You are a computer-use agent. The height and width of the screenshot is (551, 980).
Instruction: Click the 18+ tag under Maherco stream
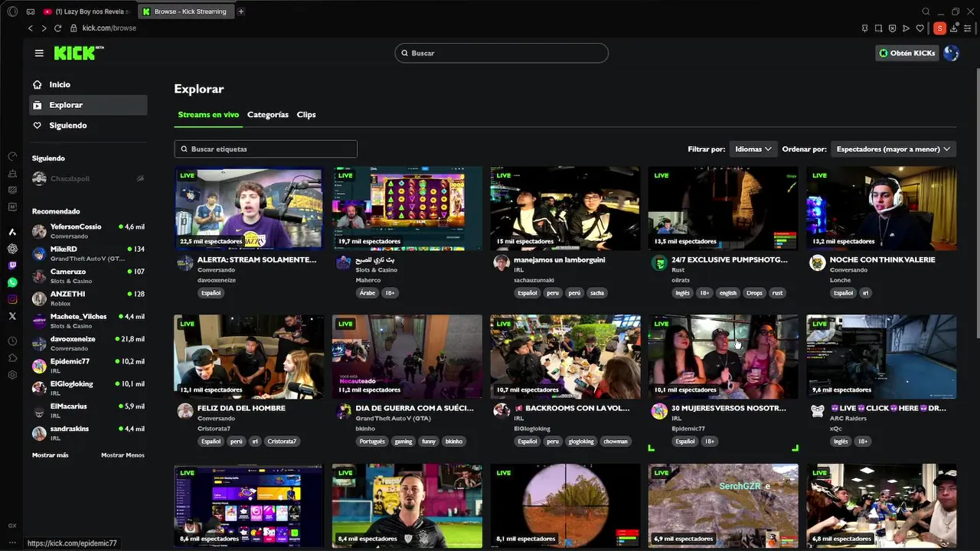coord(390,293)
